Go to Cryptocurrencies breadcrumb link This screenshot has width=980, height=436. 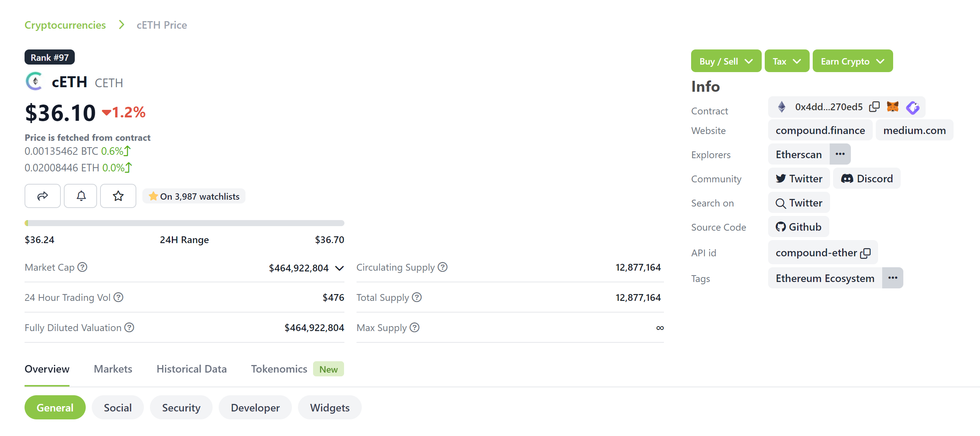[65, 25]
